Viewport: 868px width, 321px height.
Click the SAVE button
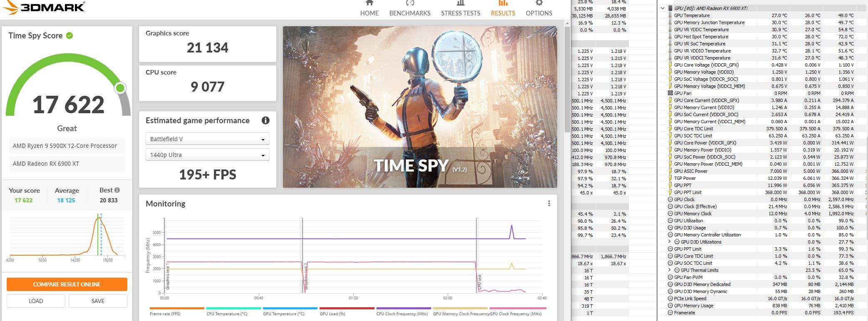coord(98,301)
